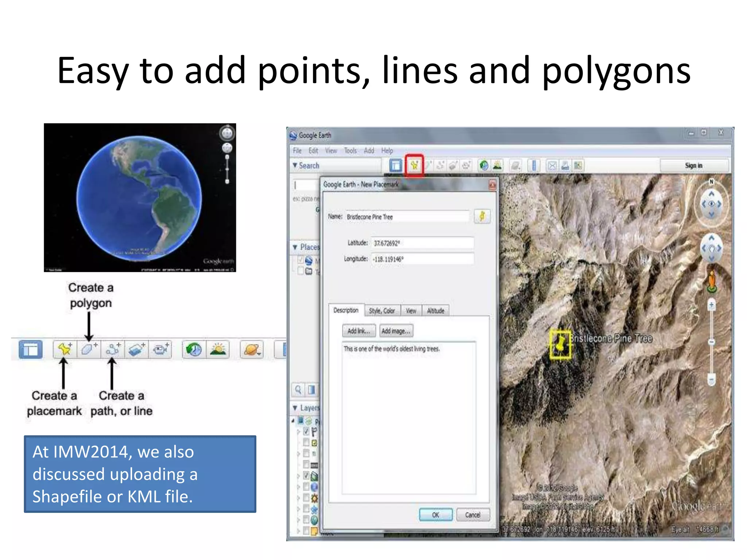Image resolution: width=747 pixels, height=560 pixels.
Task: Click Add Image Overlay icon in Google Earth window
Action: 453,166
